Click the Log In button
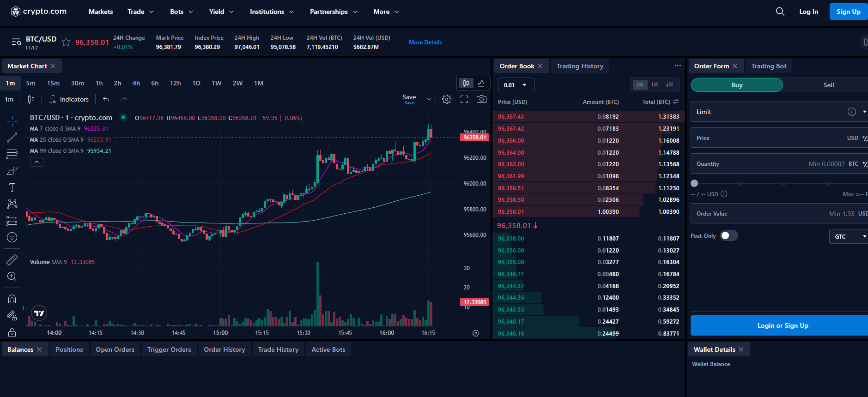 tap(808, 12)
